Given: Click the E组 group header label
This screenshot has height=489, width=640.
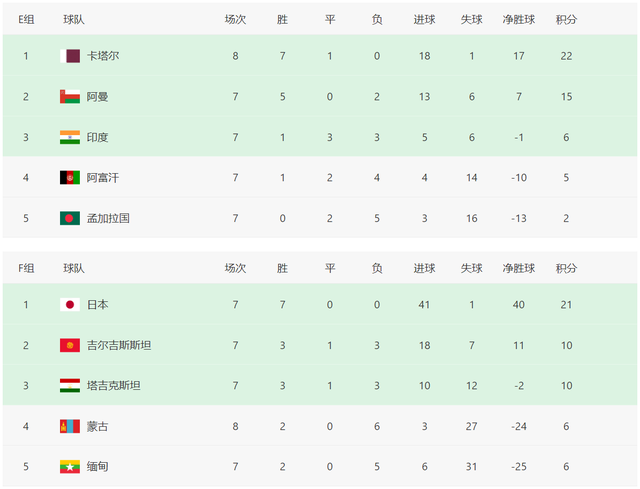Looking at the screenshot, I should (26, 19).
